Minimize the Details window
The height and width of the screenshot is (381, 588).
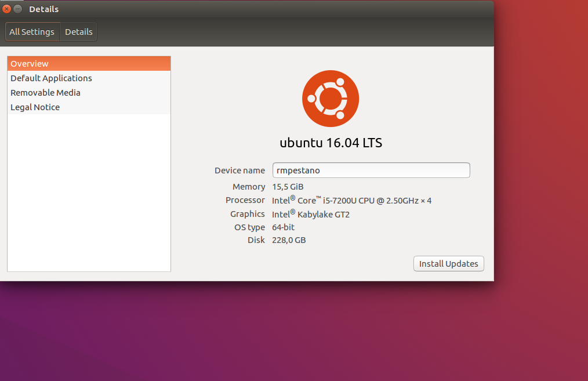(17, 9)
